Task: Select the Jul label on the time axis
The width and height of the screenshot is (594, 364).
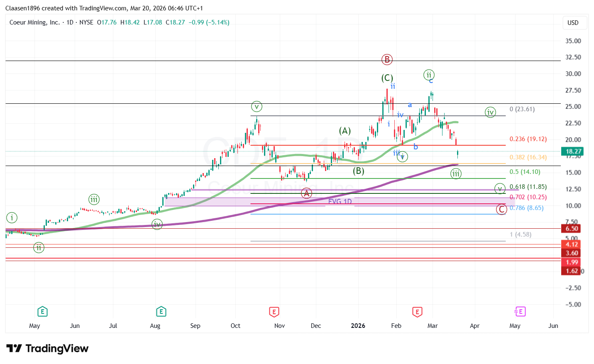Action: (113, 326)
